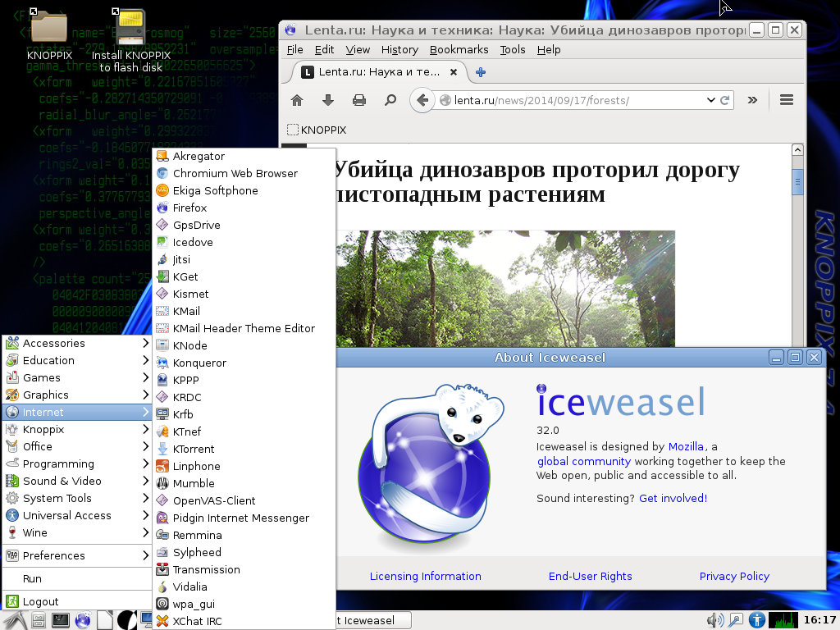The width and height of the screenshot is (840, 630).
Task: Launch Transmission from the menu
Action: point(244,569)
